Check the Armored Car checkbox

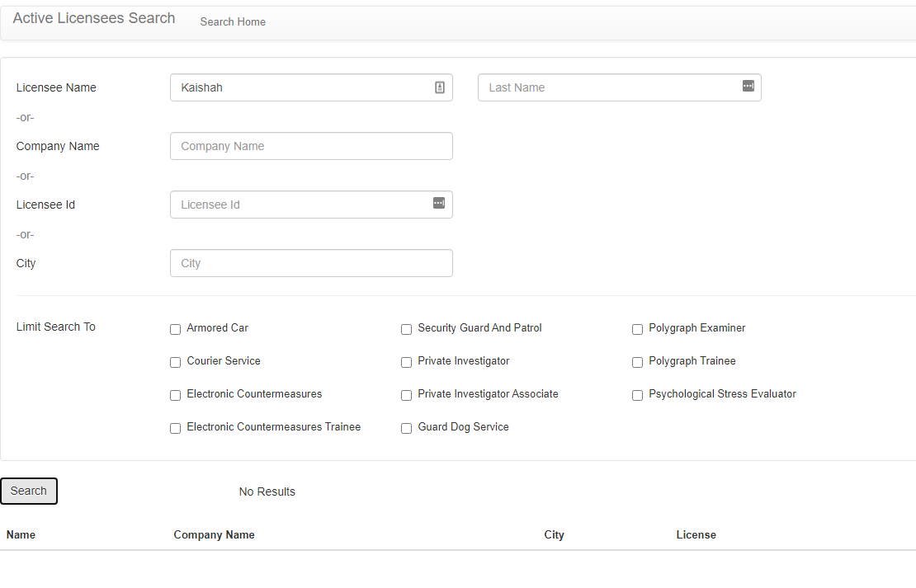175,329
